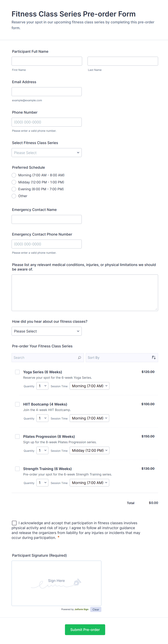Open Strength Training session time dropdown
Viewport: 168px width, 644px height.
coord(89,483)
